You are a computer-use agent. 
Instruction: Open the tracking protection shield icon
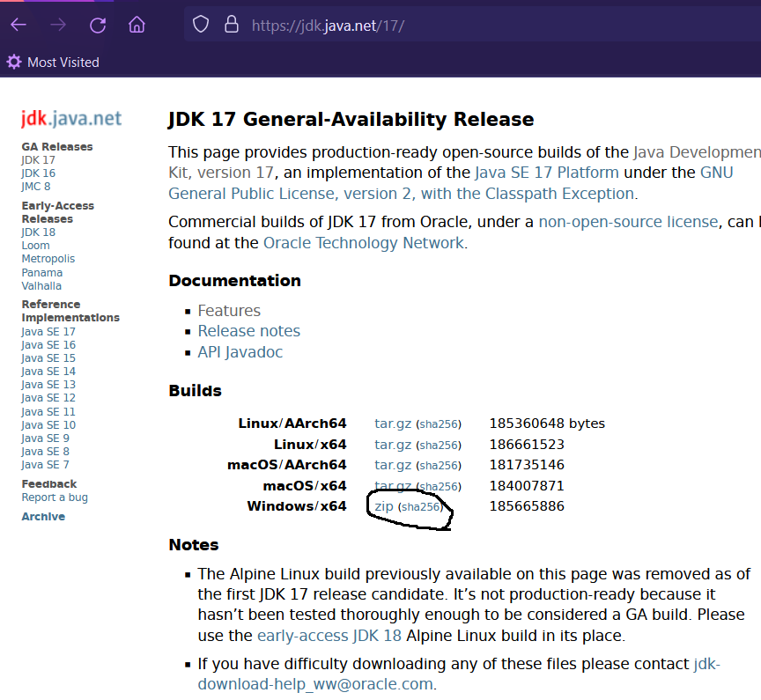click(201, 25)
